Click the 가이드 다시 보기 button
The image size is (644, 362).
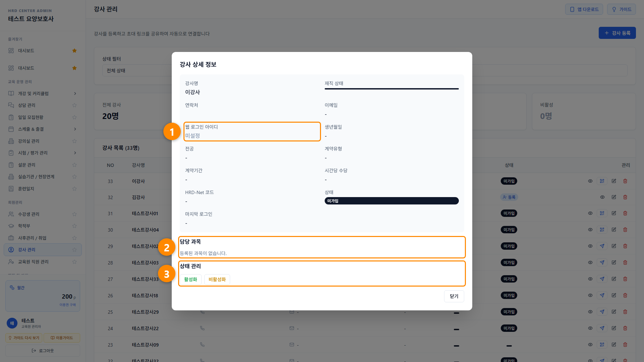(x=24, y=338)
